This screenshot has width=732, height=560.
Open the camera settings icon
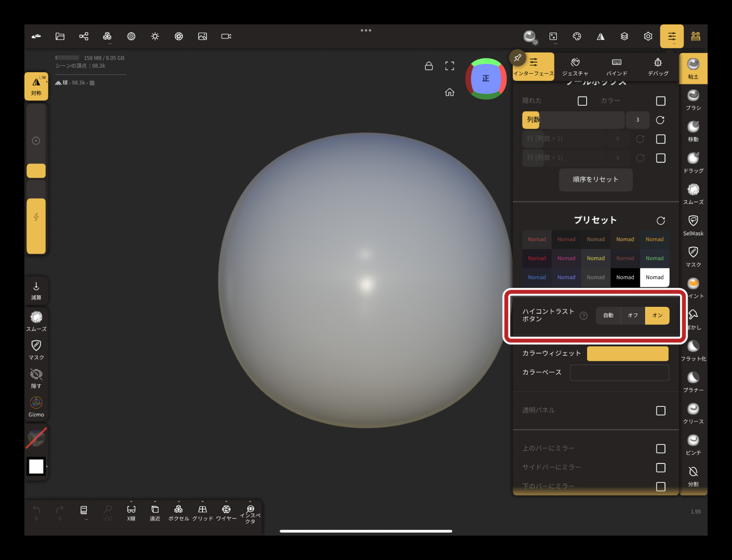[226, 37]
